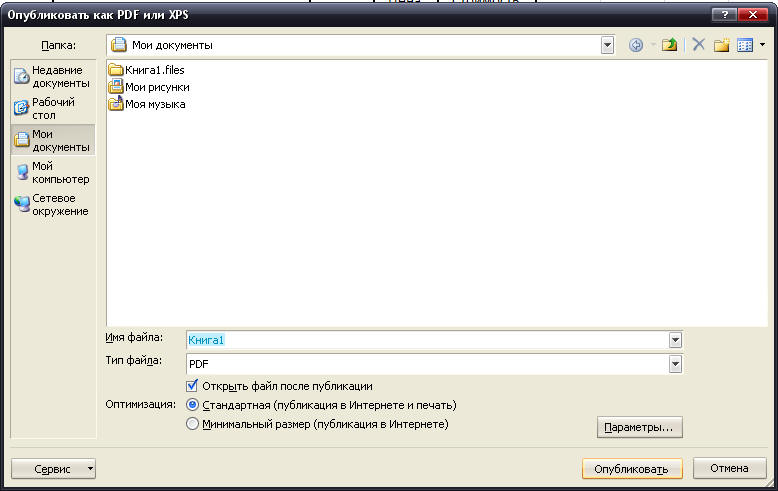Screen dimensions: 778x491
Task: Click the Delete (X) toolbar icon
Action: pos(698,45)
